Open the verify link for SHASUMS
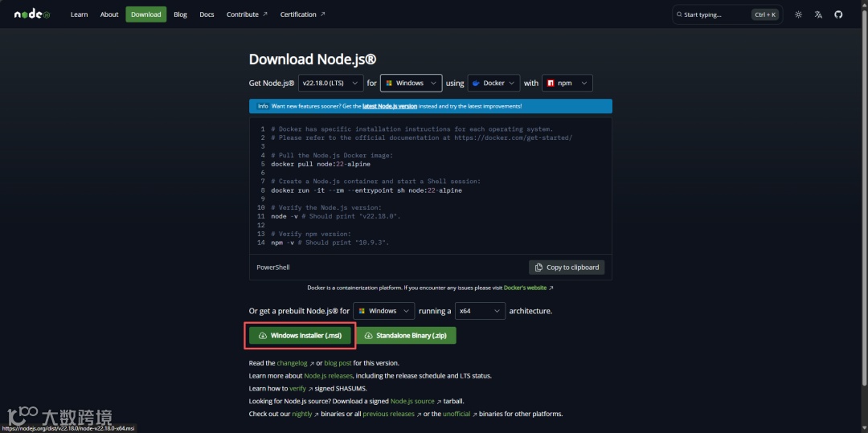Image resolution: width=868 pixels, height=433 pixels. [x=301, y=389]
